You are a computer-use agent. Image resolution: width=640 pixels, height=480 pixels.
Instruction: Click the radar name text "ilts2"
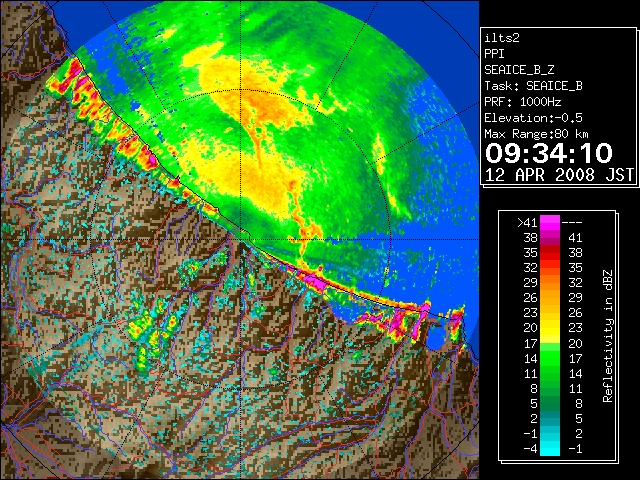(502, 38)
